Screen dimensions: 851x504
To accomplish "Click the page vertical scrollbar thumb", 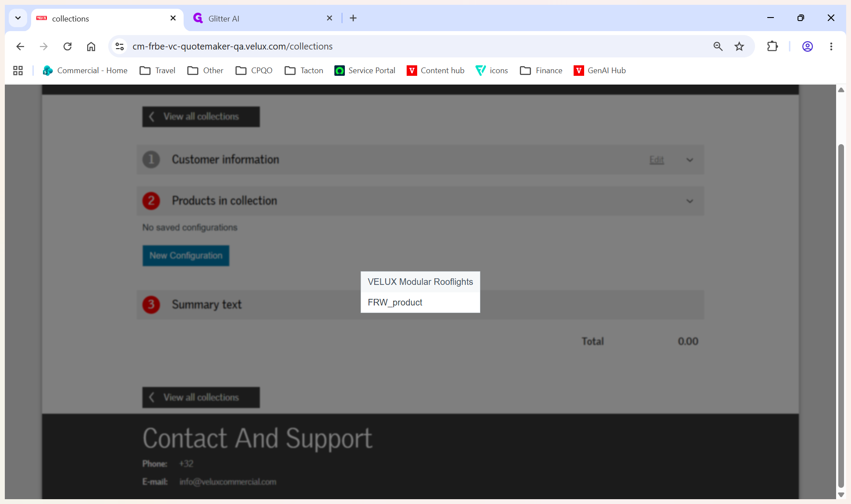I will pyautogui.click(x=841, y=316).
